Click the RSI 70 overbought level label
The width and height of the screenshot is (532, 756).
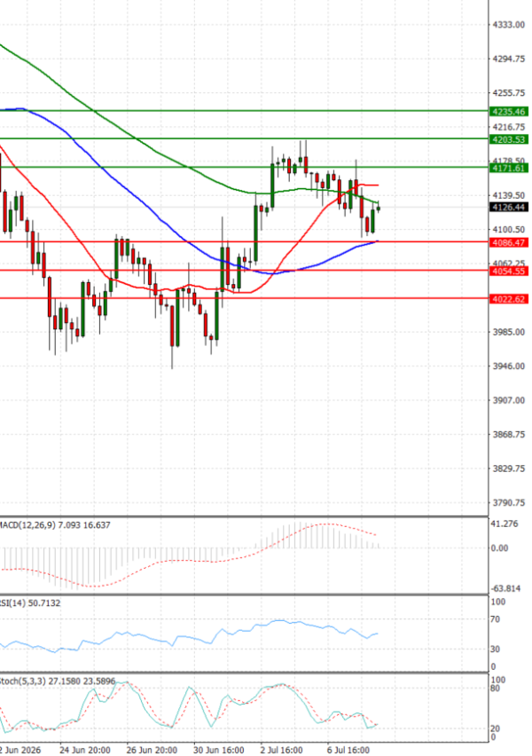(x=495, y=619)
